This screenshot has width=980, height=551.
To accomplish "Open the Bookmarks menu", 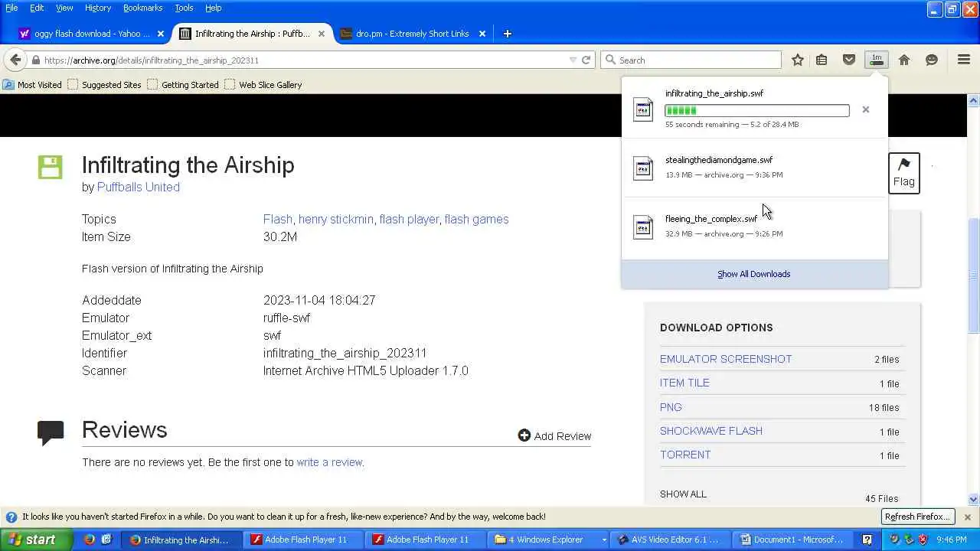I will point(142,8).
